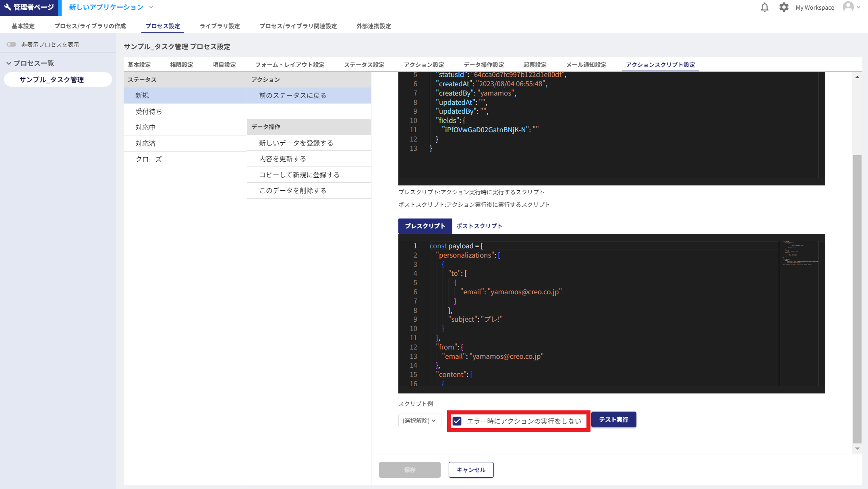Open the 外部連携設定 menu item

373,26
